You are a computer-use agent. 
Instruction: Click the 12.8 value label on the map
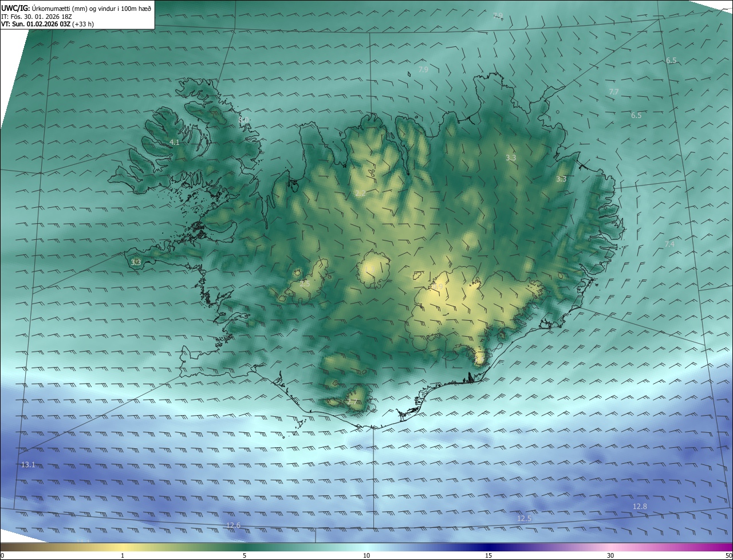pos(640,507)
